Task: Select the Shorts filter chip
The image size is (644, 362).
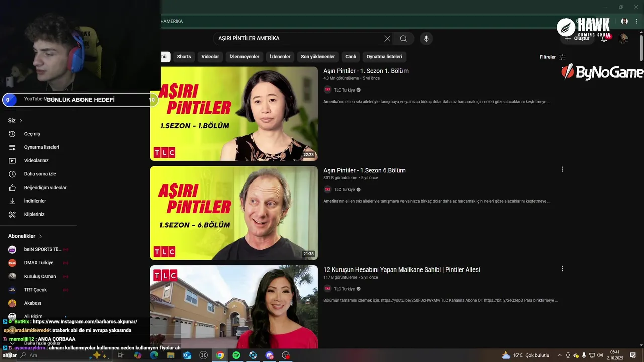Action: click(184, 57)
